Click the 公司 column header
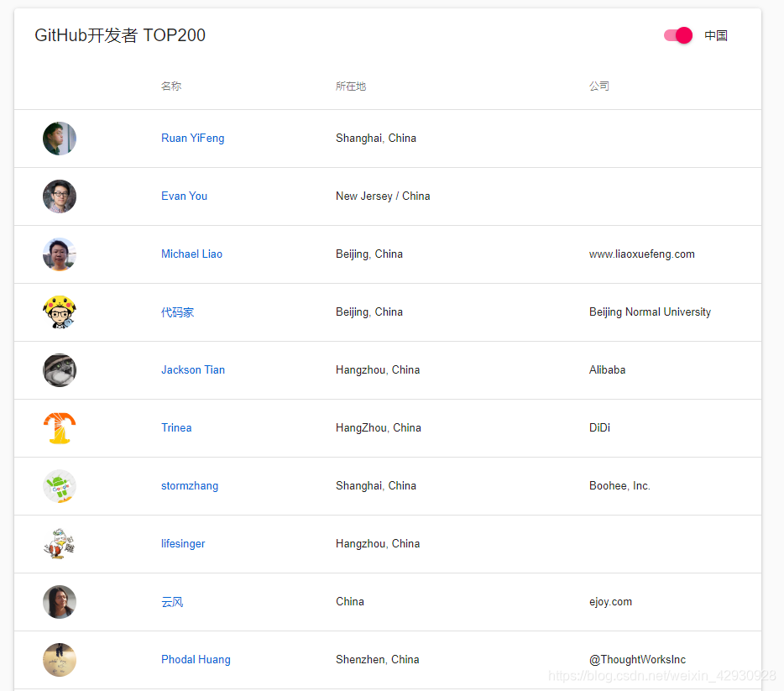This screenshot has width=784, height=691. tap(599, 86)
